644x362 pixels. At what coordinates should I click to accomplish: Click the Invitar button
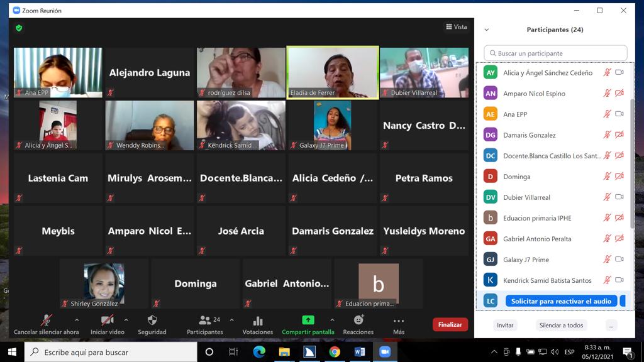(505, 325)
